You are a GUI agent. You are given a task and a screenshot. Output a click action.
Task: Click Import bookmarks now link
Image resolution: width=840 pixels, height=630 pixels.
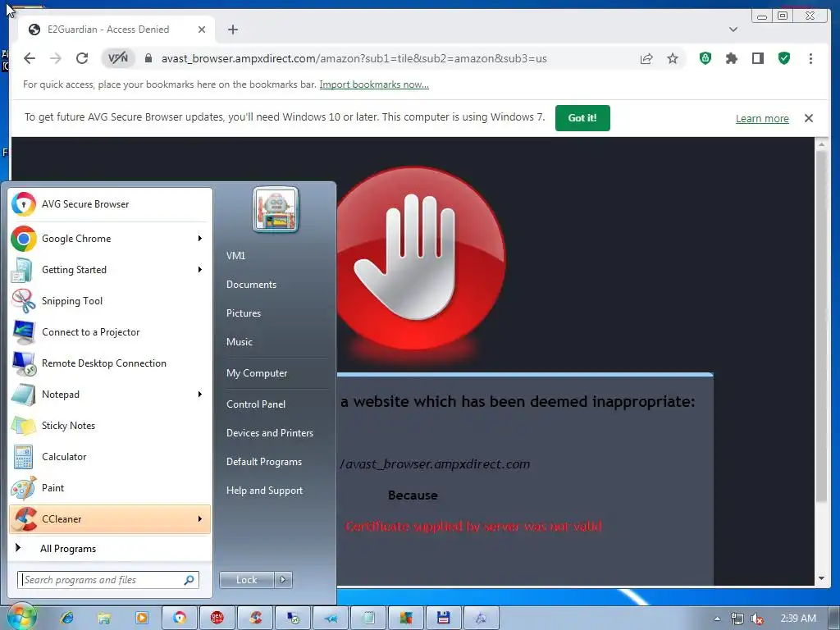coord(374,84)
